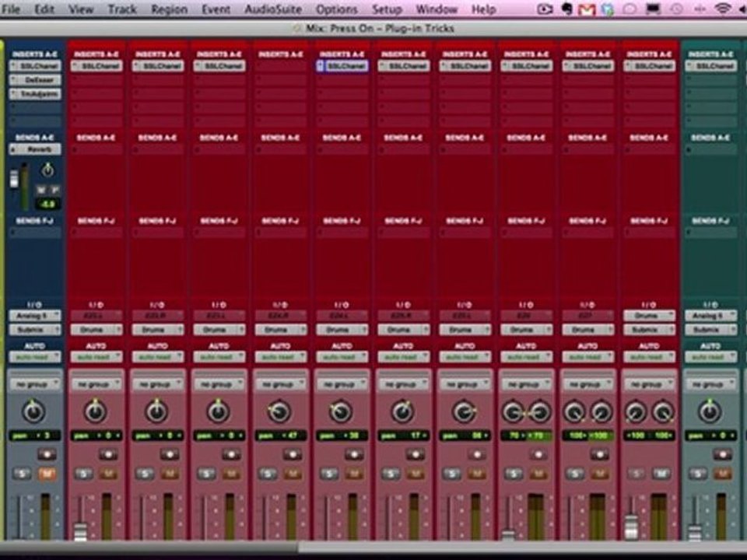Open the TrimAdjuster insert below DeEsser

[x=35, y=94]
